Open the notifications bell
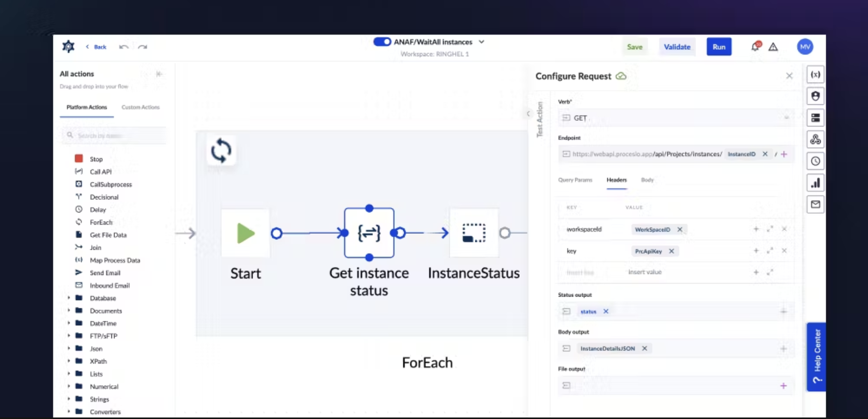Viewport: 868px width, 419px height. pos(755,46)
